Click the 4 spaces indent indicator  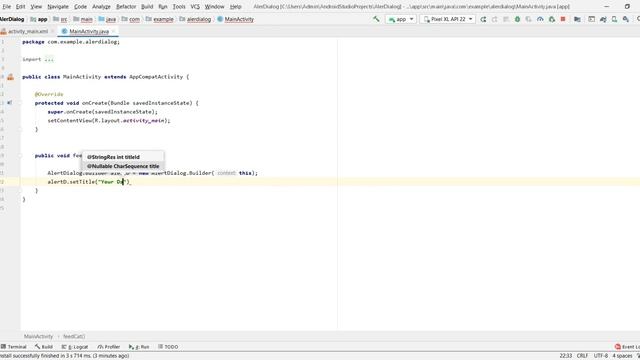[x=622, y=356]
